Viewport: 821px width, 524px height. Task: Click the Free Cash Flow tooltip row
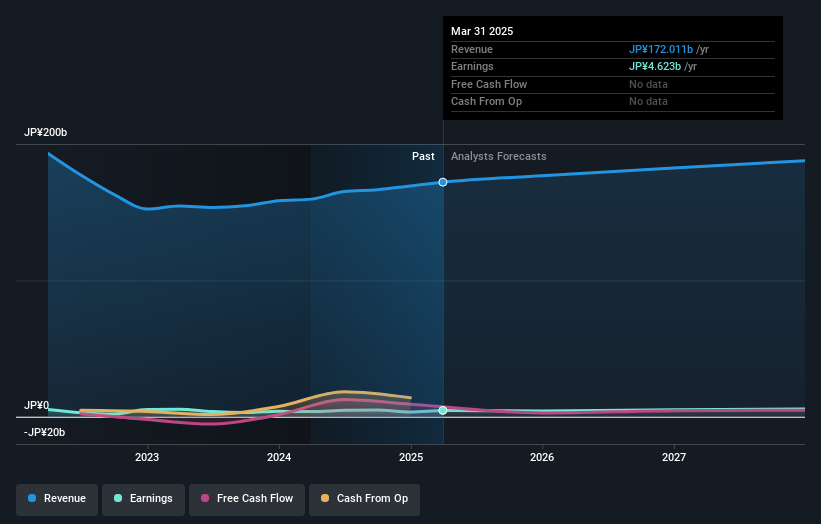tap(613, 84)
